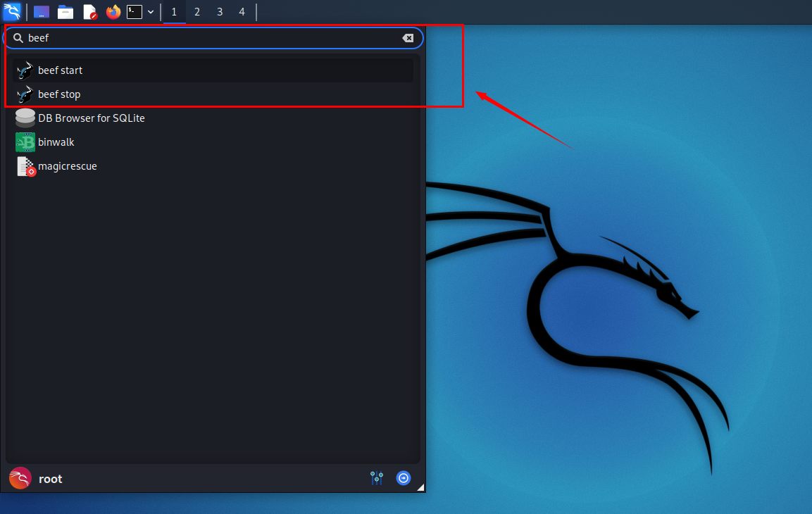This screenshot has height=514, width=812.
Task: Click the root username label
Action: click(50, 479)
